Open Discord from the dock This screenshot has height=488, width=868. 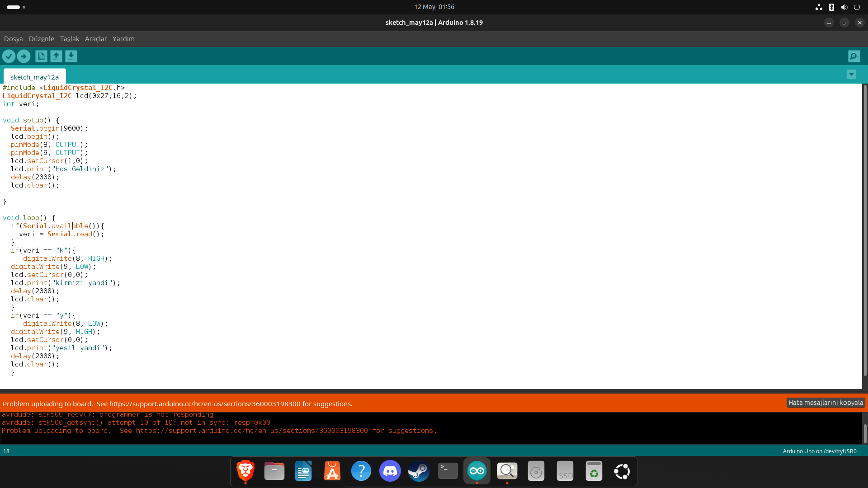(390, 471)
